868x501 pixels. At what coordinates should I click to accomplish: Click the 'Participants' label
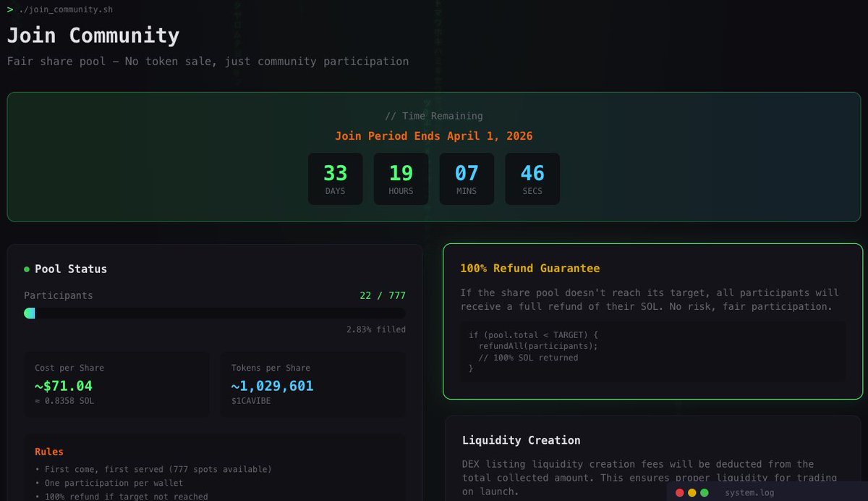point(59,295)
